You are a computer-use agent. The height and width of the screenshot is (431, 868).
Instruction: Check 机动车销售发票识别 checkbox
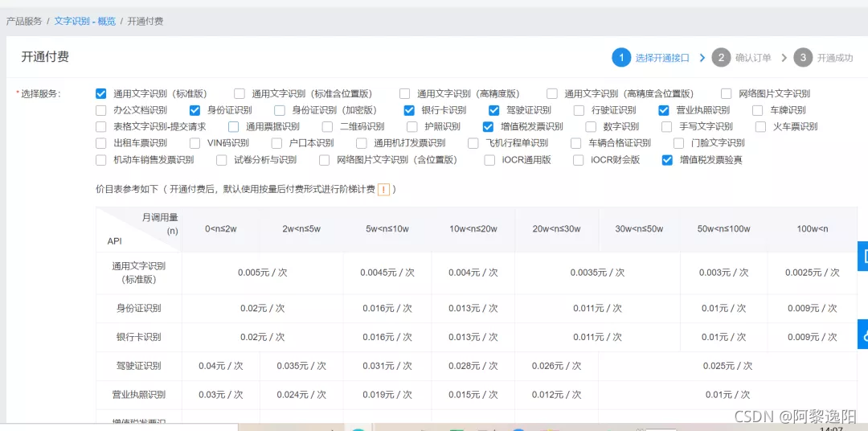tap(100, 160)
